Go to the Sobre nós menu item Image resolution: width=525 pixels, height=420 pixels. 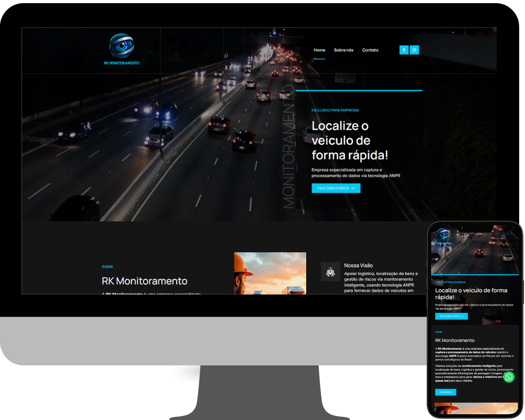click(343, 50)
